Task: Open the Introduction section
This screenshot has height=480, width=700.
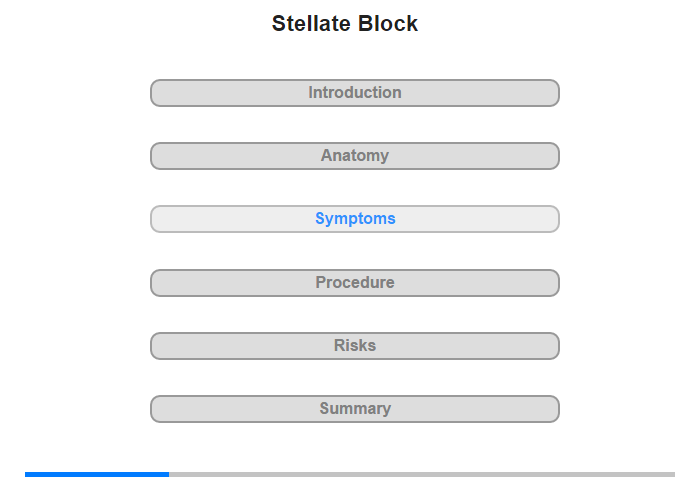Action: click(x=355, y=93)
